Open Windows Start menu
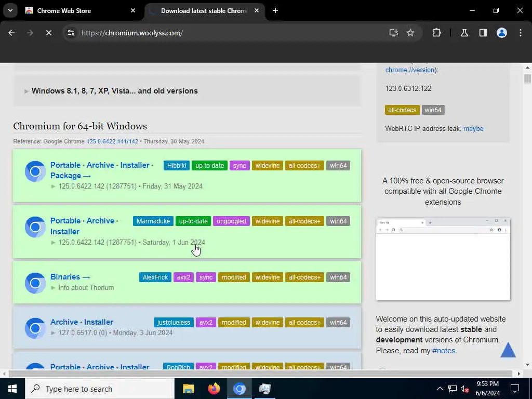This screenshot has height=399, width=532. 12,389
